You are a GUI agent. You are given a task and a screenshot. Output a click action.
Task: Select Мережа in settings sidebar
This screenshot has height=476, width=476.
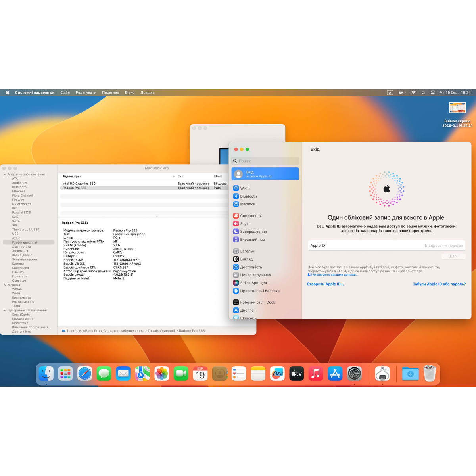(265, 204)
